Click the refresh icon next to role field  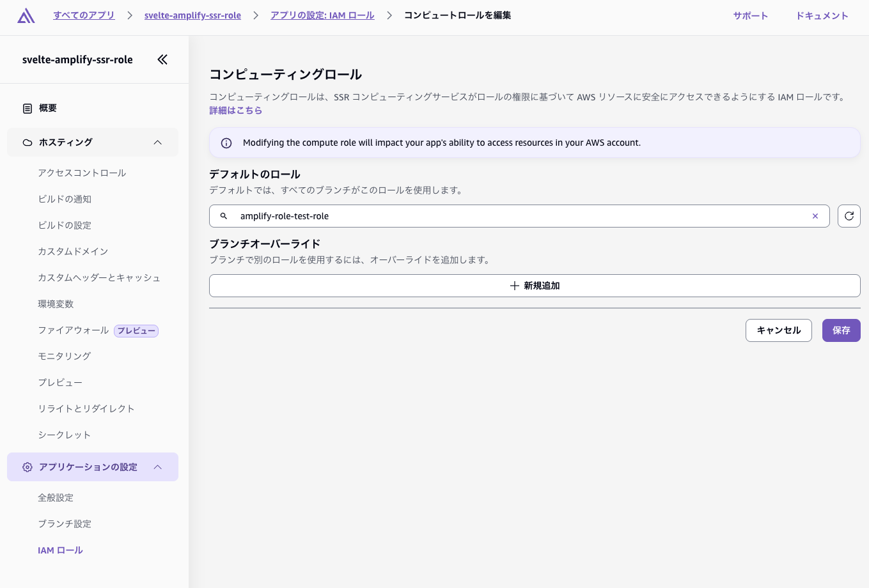pyautogui.click(x=849, y=216)
